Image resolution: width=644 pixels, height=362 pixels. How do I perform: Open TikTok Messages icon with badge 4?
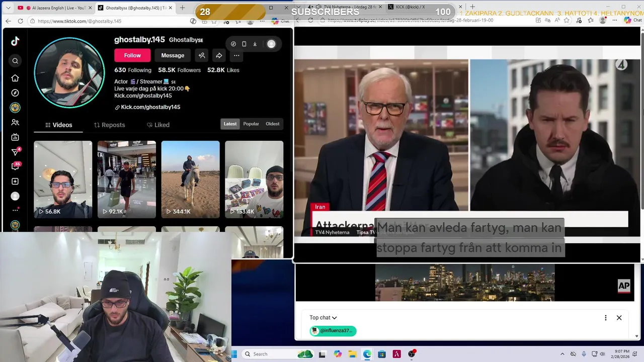[x=15, y=152]
